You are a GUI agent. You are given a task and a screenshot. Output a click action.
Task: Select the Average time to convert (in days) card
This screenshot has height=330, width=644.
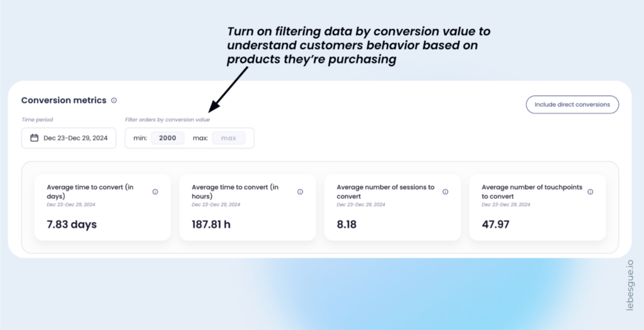(103, 207)
